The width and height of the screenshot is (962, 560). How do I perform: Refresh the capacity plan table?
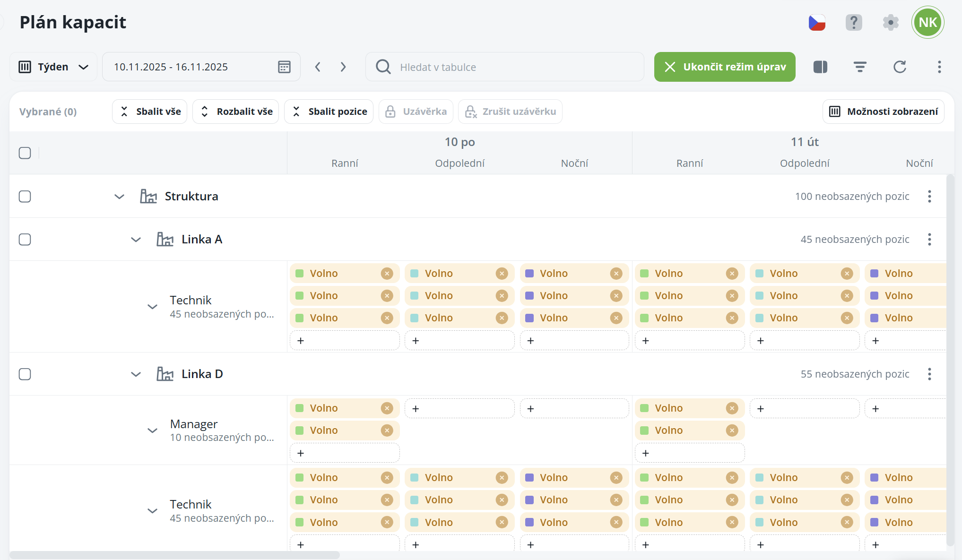900,67
